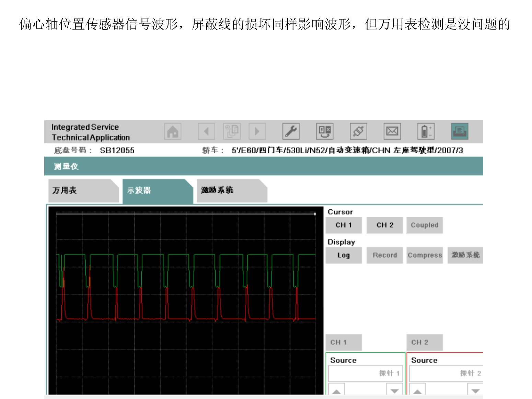
Task: Click the printer icon
Action: point(459,131)
